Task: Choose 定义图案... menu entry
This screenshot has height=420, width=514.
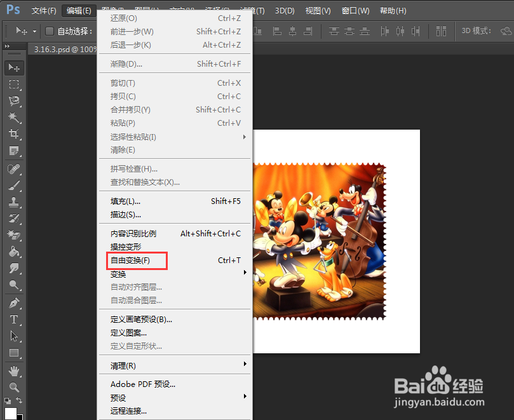Action: click(x=175, y=332)
